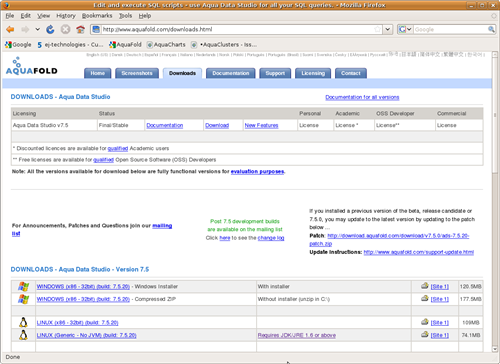Switch to the Contact tab
500x364 pixels.
tap(351, 73)
